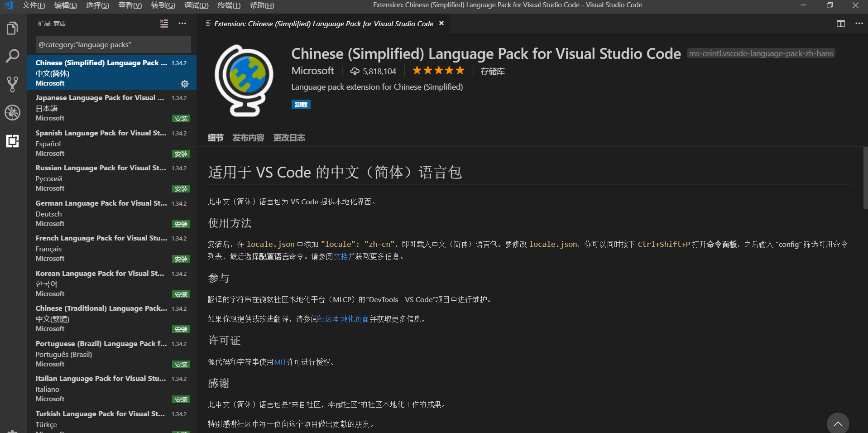This screenshot has width=868, height=433.
Task: Select French Language Pack list item
Action: coord(111,248)
